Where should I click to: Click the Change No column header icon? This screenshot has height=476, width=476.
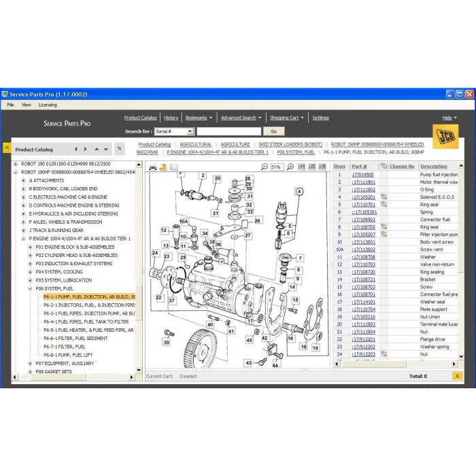click(384, 166)
